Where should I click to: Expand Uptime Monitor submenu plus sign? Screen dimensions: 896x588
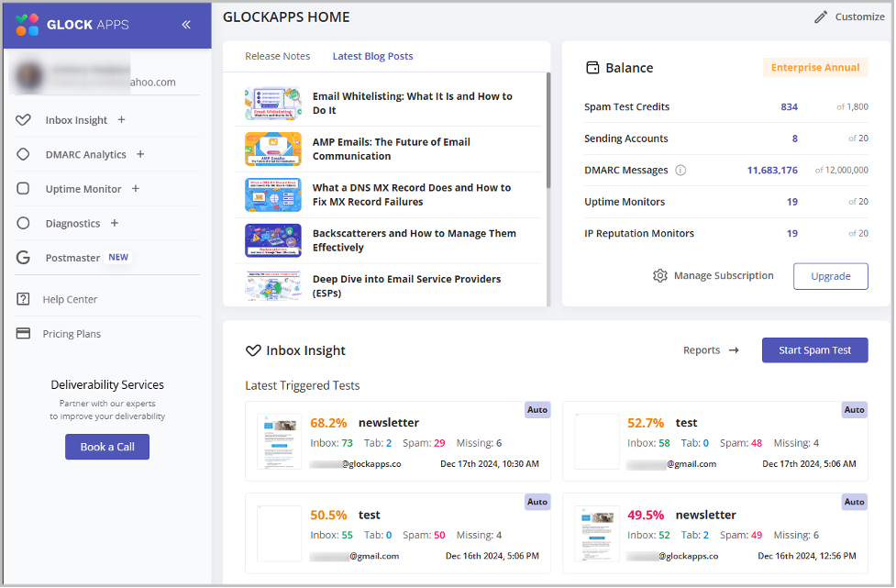click(x=136, y=189)
